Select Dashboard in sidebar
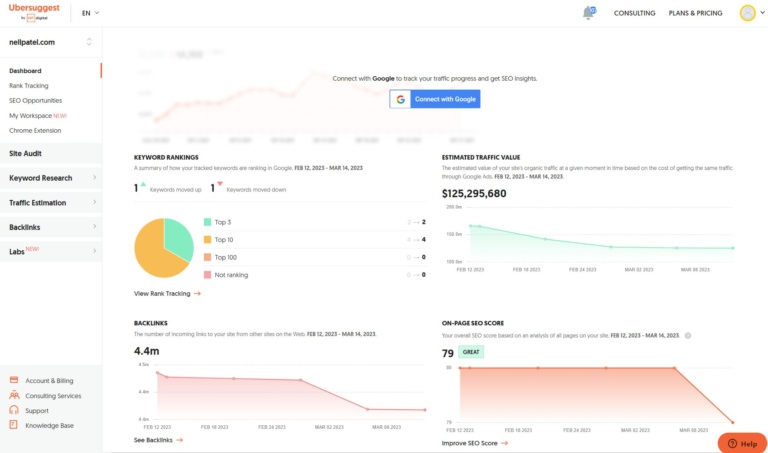This screenshot has width=768, height=453. (25, 71)
